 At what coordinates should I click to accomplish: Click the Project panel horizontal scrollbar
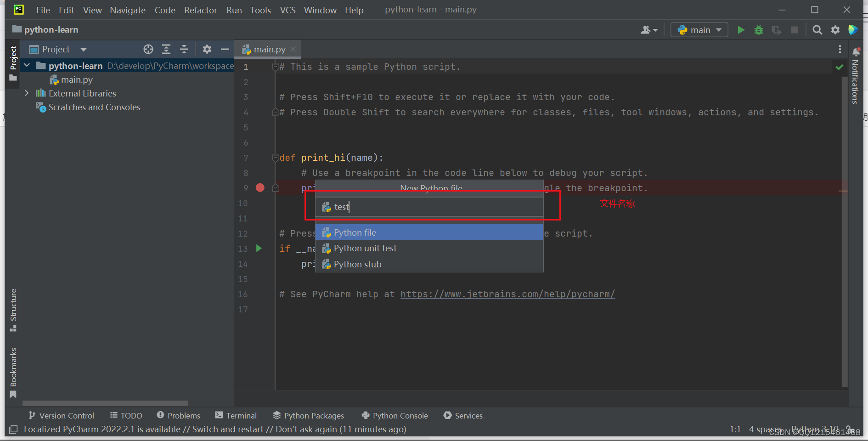pos(105,403)
